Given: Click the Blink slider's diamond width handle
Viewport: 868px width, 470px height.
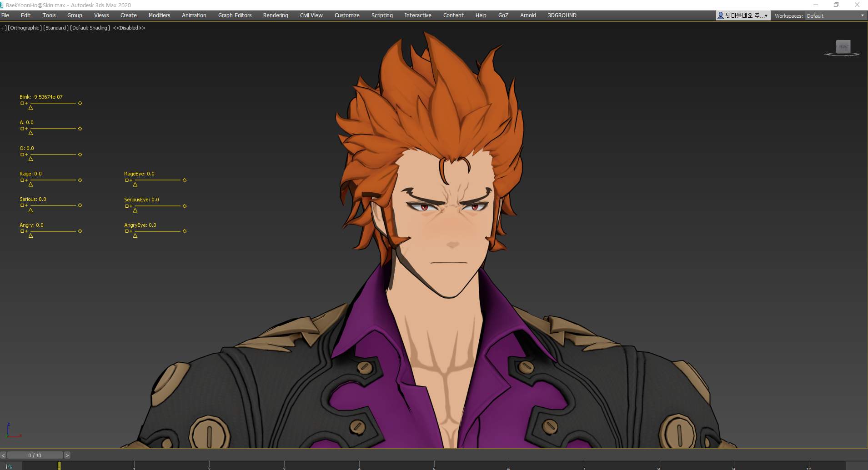Looking at the screenshot, I should pyautogui.click(x=80, y=103).
